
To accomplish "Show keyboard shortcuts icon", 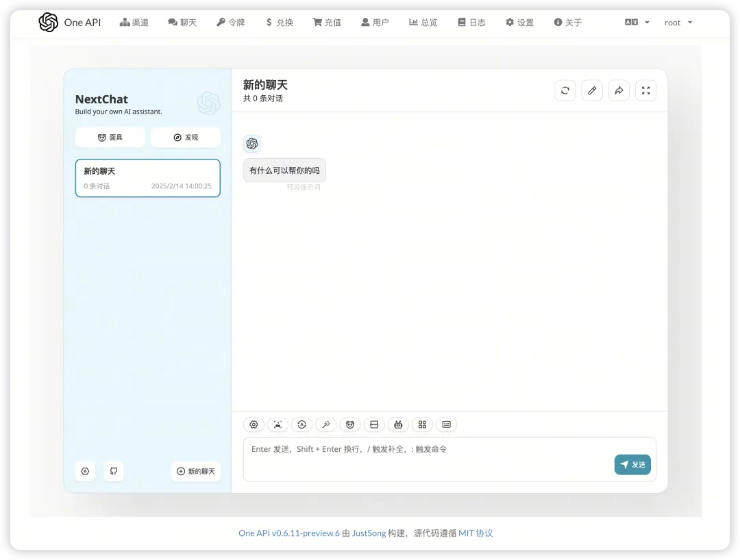I will (447, 424).
